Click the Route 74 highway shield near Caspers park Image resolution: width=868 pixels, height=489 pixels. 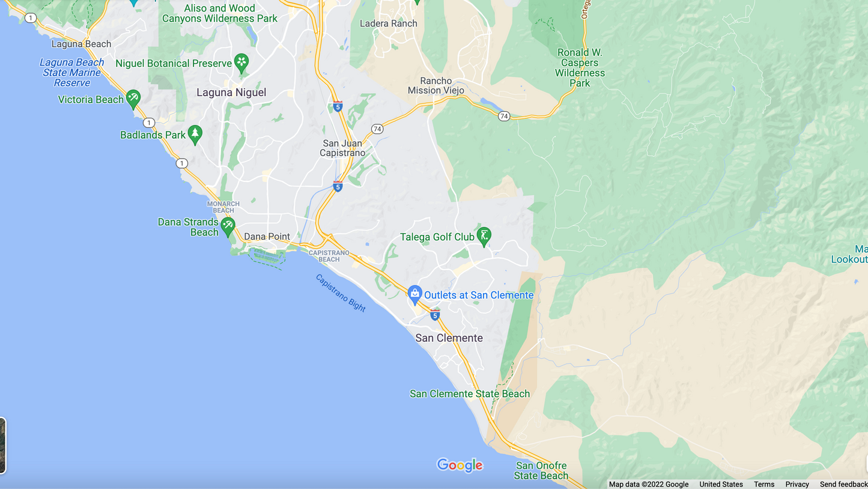(504, 117)
